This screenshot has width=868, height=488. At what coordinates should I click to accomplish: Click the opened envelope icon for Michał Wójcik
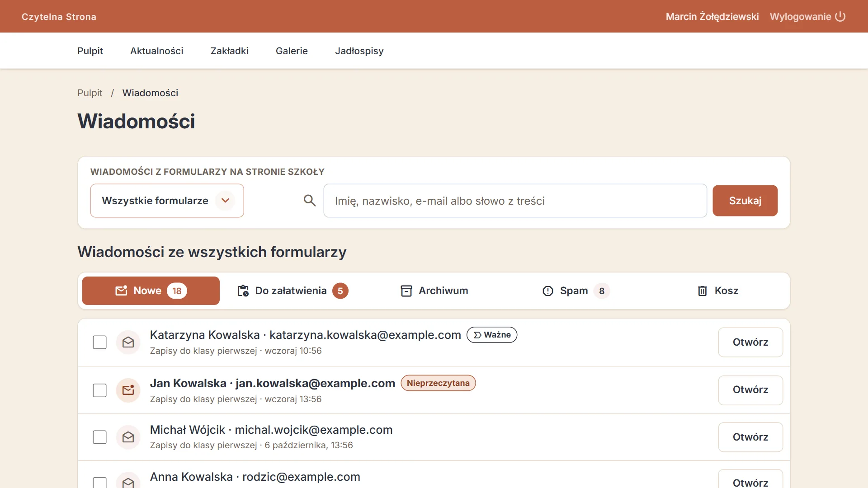[128, 437]
